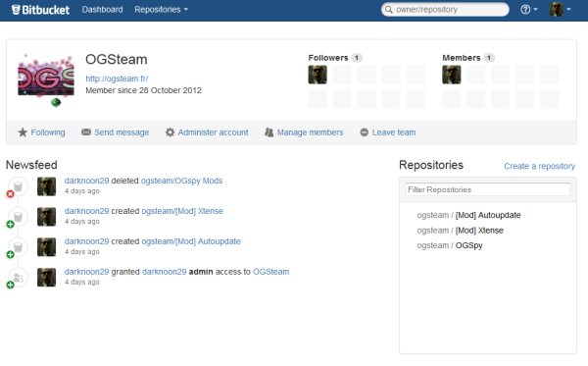Click the Bitbucket logo

pos(40,10)
